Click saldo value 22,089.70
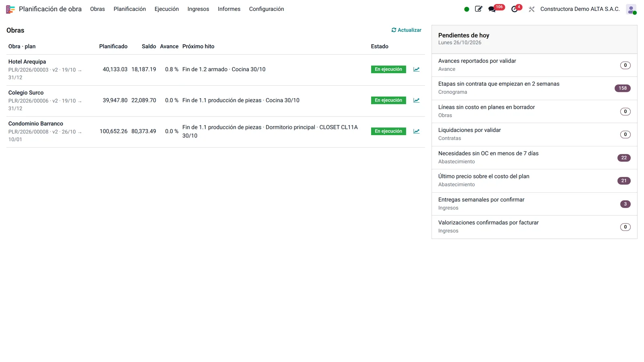The image size is (644, 362). [144, 101]
